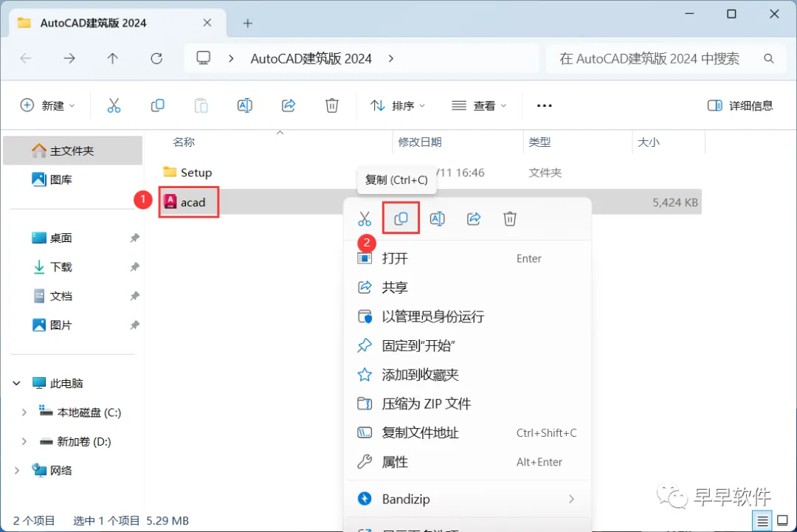Click the Delete trash icon in the toolbar
The image size is (797, 532).
click(x=332, y=106)
